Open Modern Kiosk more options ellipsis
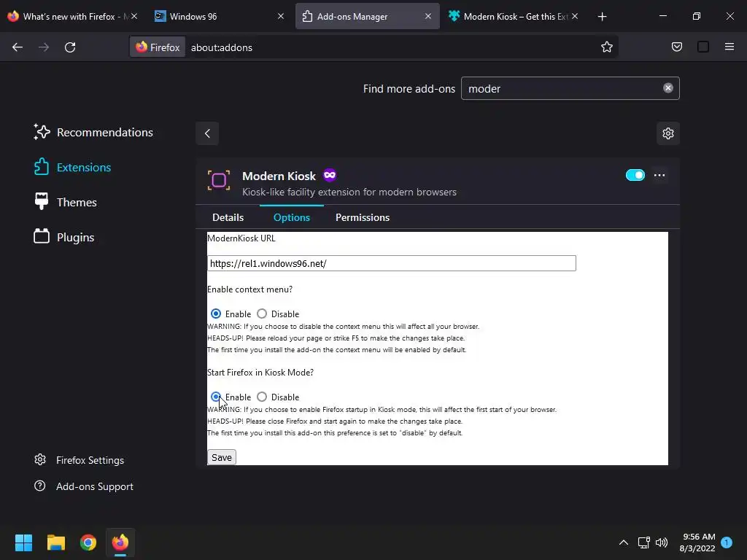The image size is (747, 560). (659, 175)
